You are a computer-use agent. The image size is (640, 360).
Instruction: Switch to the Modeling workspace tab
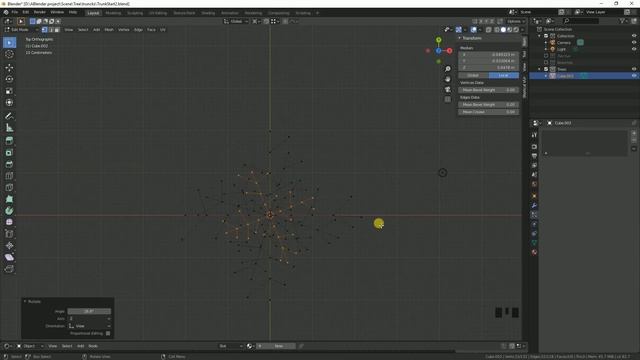[x=113, y=13]
